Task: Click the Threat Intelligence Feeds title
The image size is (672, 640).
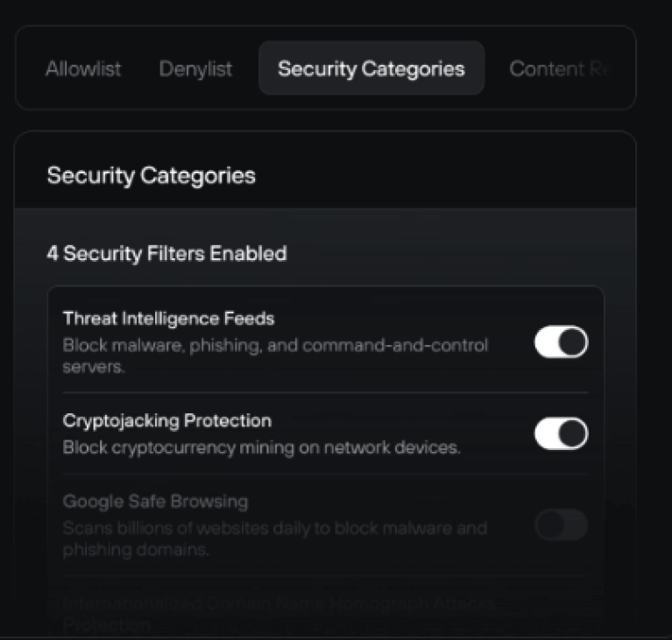Action: pyautogui.click(x=169, y=319)
